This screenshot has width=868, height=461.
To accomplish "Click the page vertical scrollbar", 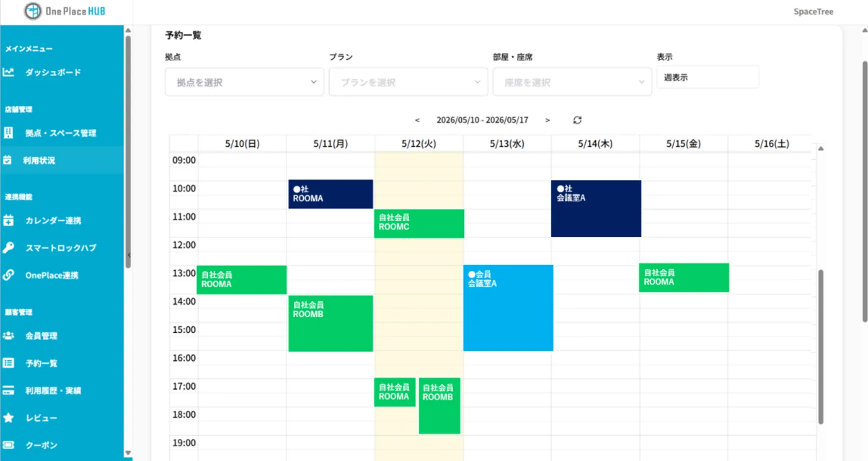I will (x=865, y=191).
